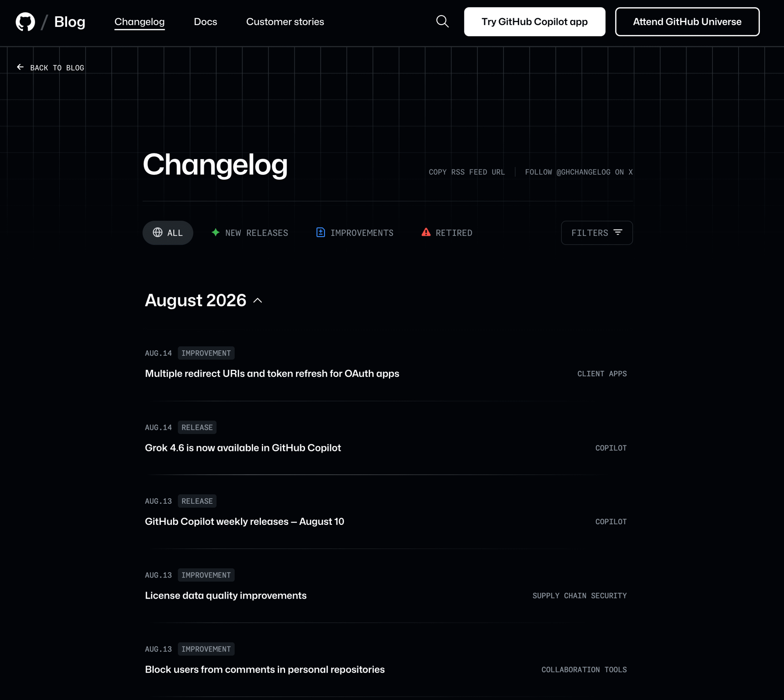This screenshot has height=700, width=784.
Task: Click the red Retired warning icon
Action: point(426,232)
